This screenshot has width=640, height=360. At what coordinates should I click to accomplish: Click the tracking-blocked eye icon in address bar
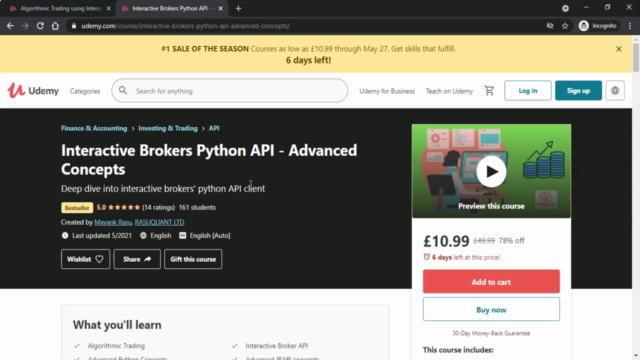tap(550, 26)
